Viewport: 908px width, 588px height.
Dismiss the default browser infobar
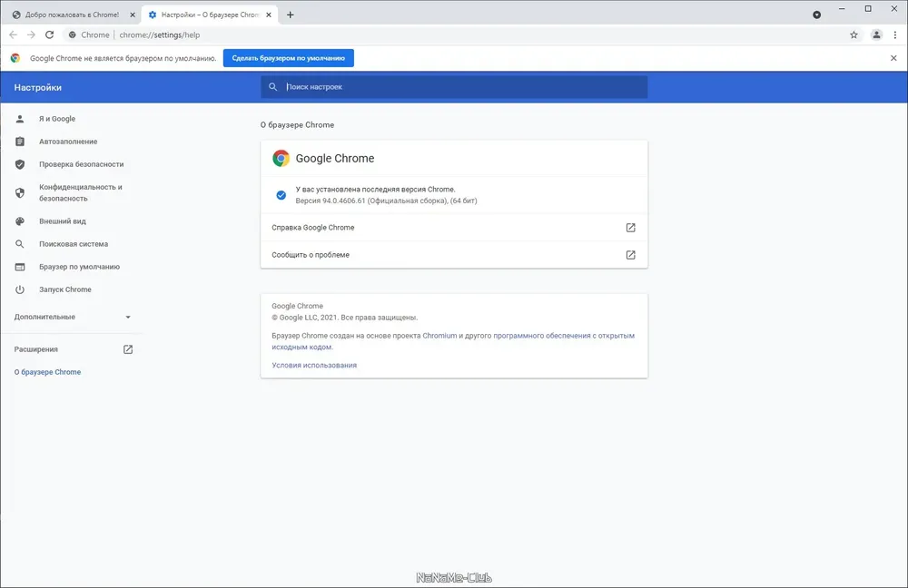[x=893, y=58]
